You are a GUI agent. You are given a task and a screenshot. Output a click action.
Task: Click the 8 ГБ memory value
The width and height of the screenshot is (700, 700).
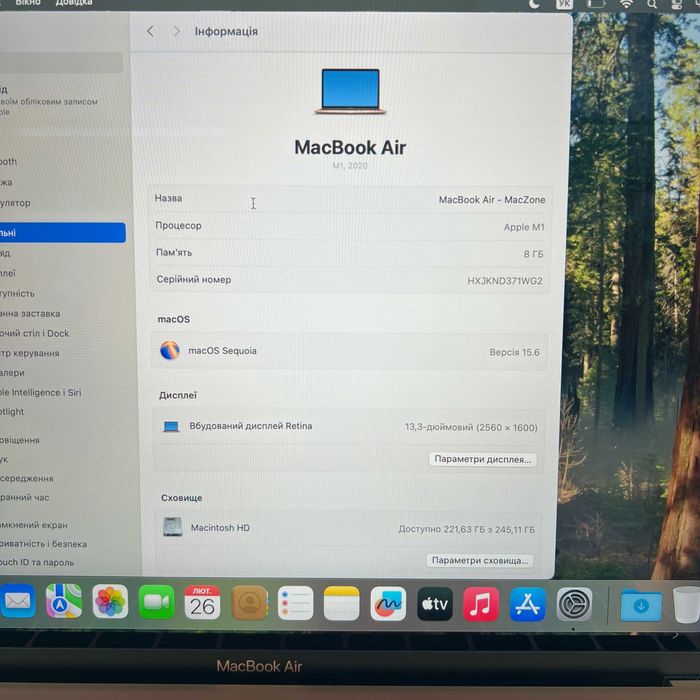click(533, 254)
